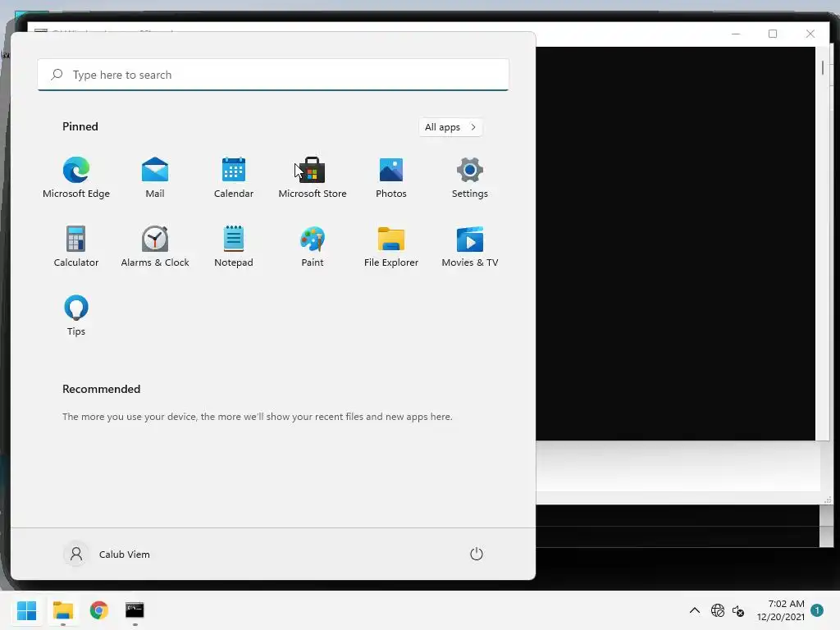Open Settings from pinned apps

click(470, 178)
